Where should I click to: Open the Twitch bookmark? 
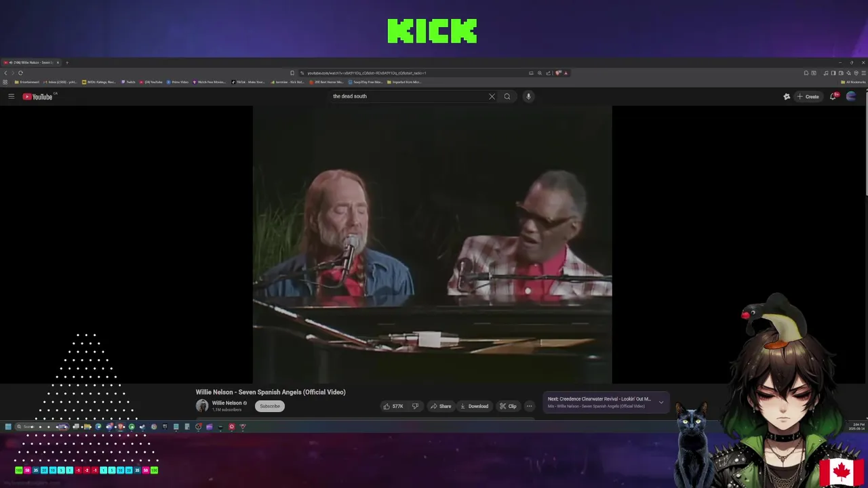(128, 82)
